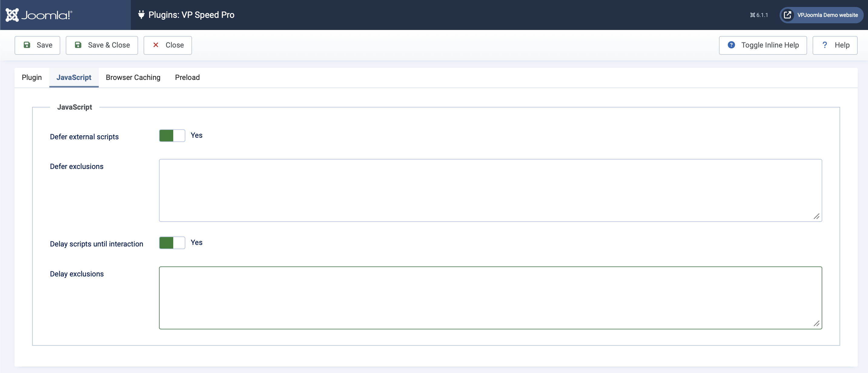Click the Joomla logo icon
This screenshot has height=373, width=868.
click(x=12, y=15)
